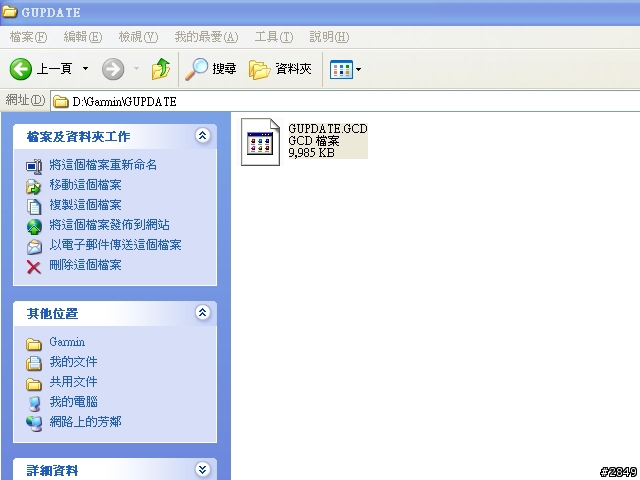Open Back button history dropdown arrow
Screen dimensions: 640x480
pyautogui.click(x=85, y=69)
